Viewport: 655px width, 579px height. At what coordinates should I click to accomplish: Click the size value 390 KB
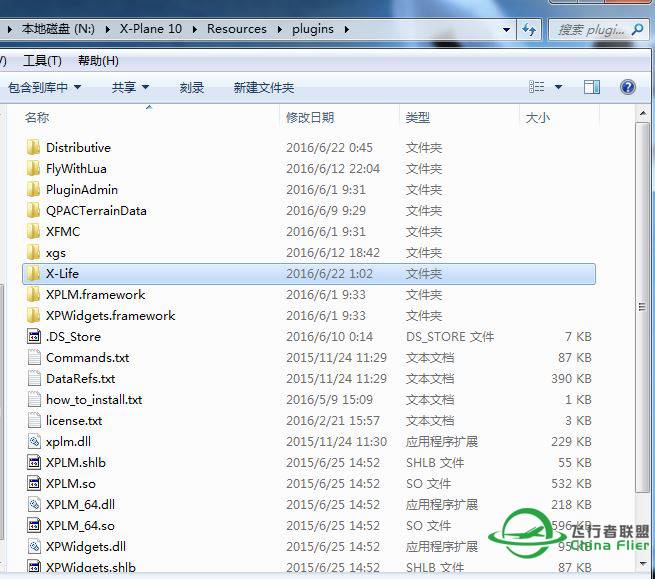[x=571, y=378]
